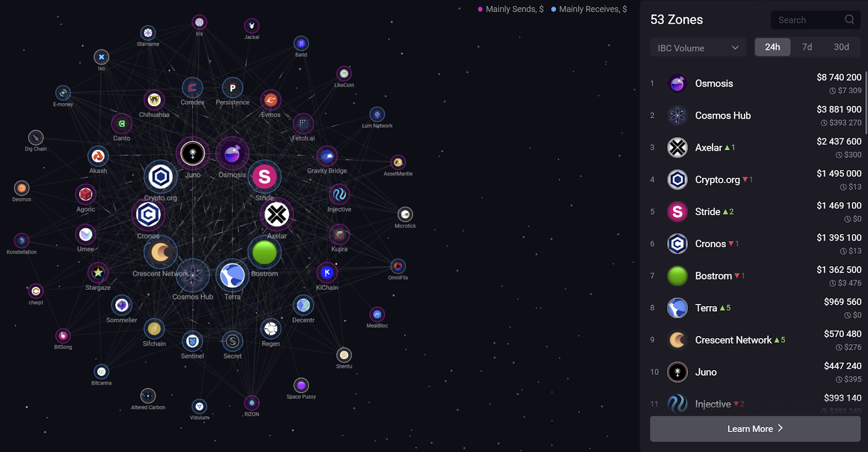Click the Learn More button
The image size is (868, 452).
coord(755,429)
